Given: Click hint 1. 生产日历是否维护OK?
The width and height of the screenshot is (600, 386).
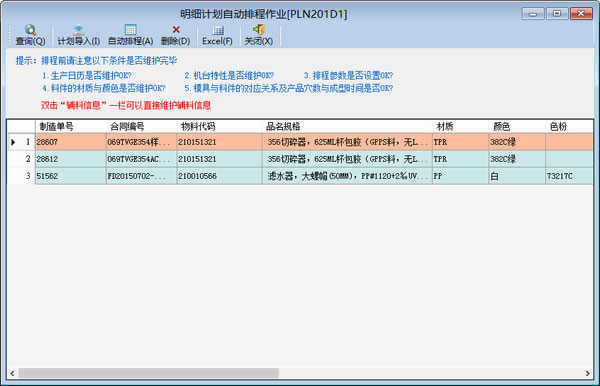Looking at the screenshot, I should 87,75.
